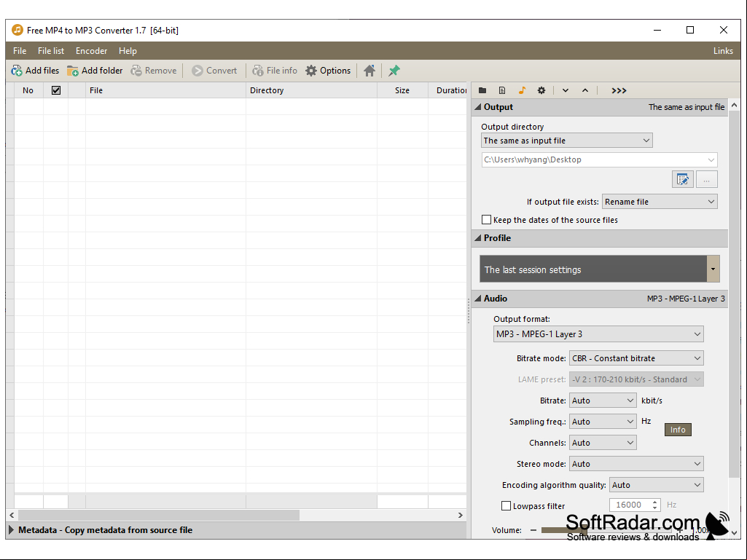Click the settings panel vertical scrollbar thumb
The height and width of the screenshot is (560, 747).
[x=734, y=294]
